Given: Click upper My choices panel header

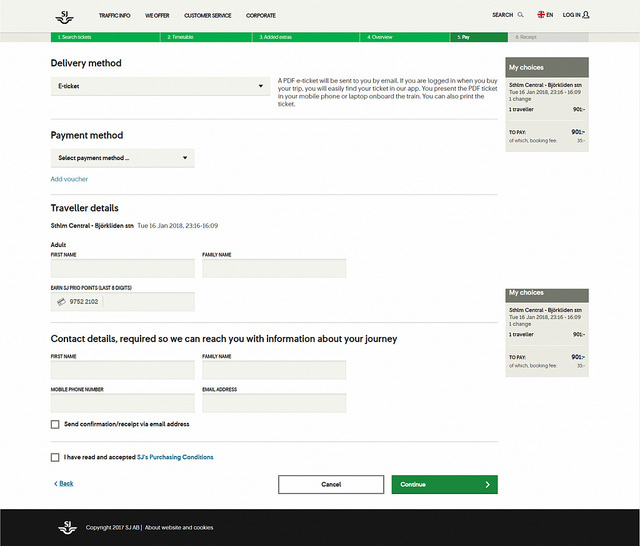Looking at the screenshot, I should (547, 67).
